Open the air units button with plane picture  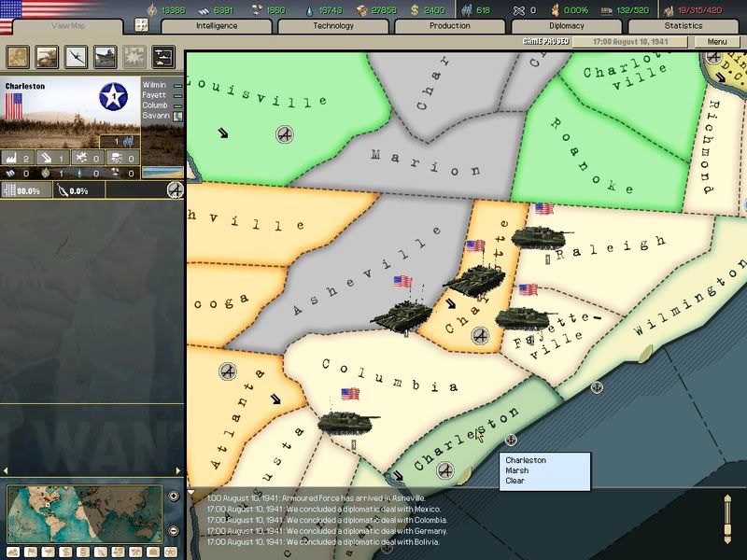click(77, 57)
